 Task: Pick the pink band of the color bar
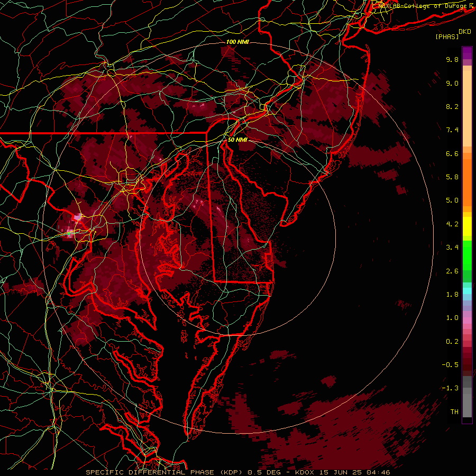click(467, 321)
